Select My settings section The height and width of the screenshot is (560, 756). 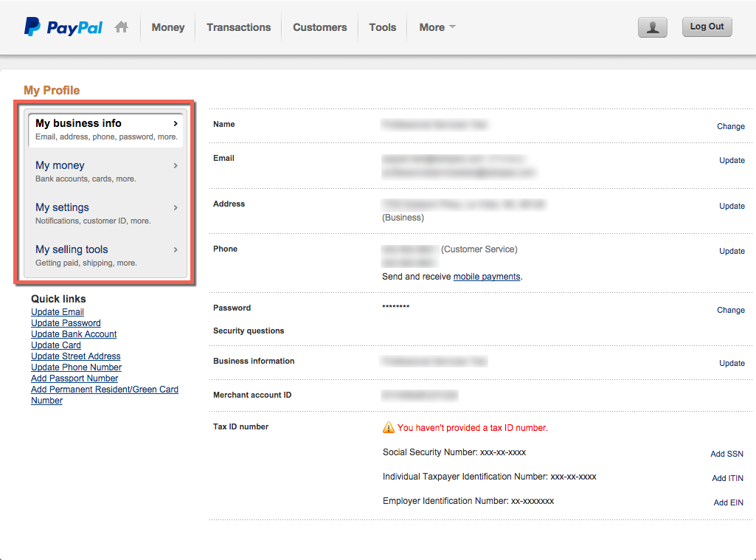[105, 213]
